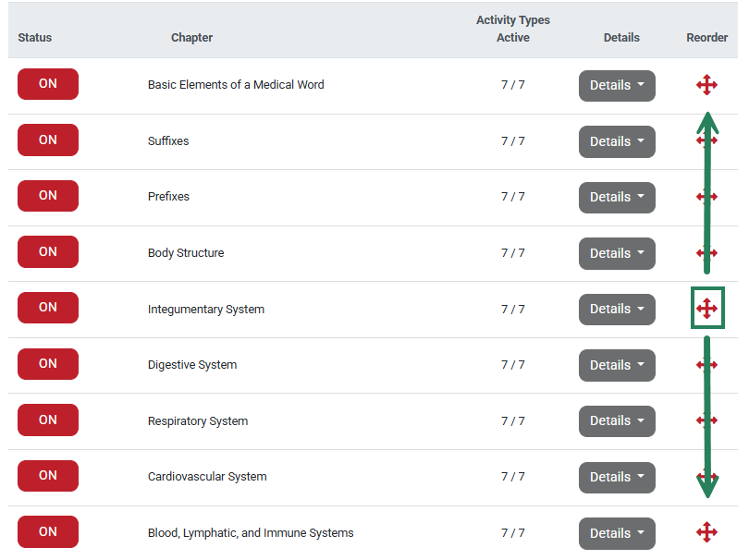Click the Respiratory System chapter name
The height and width of the screenshot is (560, 749).
[x=198, y=421]
